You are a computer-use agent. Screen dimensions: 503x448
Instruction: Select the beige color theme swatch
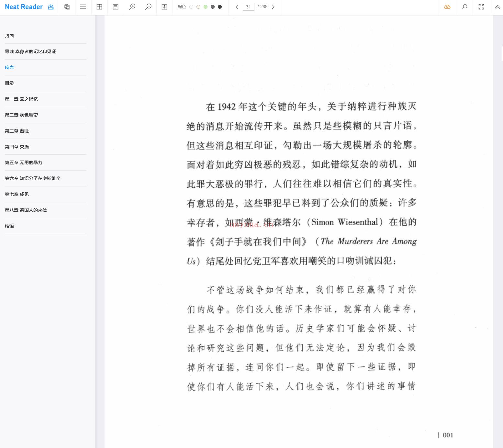tap(198, 7)
